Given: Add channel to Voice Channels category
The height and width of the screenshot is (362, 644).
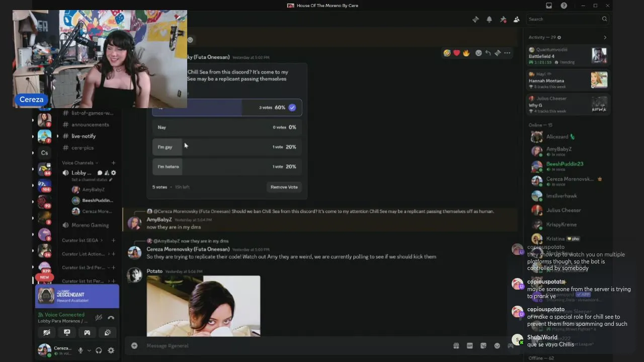Looking at the screenshot, I should click(x=113, y=163).
